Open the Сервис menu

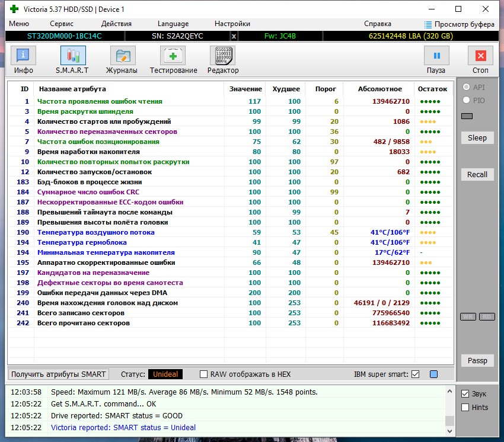[x=62, y=24]
